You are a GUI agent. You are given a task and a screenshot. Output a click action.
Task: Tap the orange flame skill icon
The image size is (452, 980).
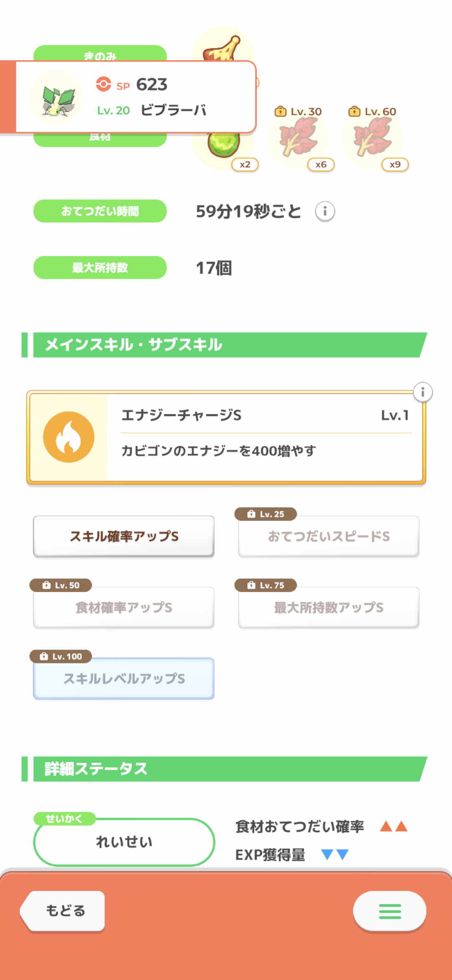tap(69, 437)
